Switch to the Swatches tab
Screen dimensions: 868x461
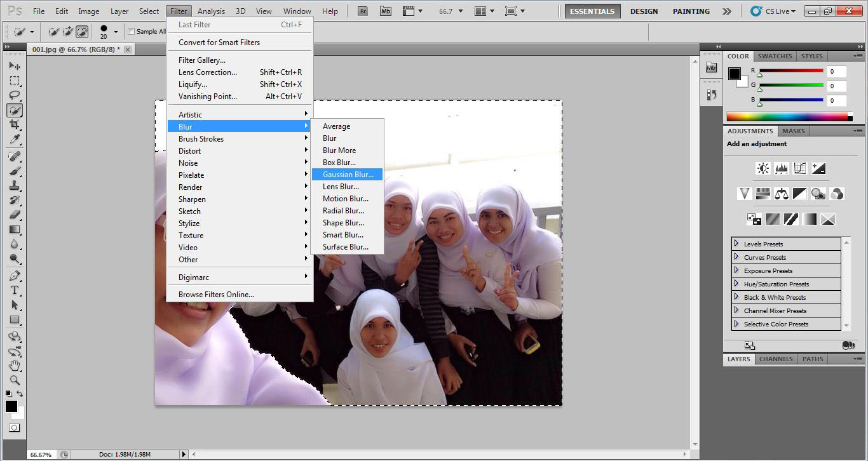pos(775,56)
